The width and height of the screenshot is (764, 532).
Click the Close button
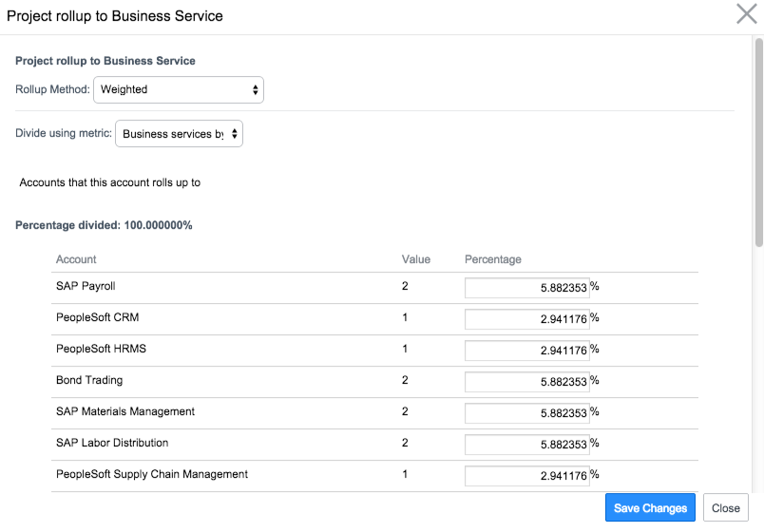click(x=725, y=507)
